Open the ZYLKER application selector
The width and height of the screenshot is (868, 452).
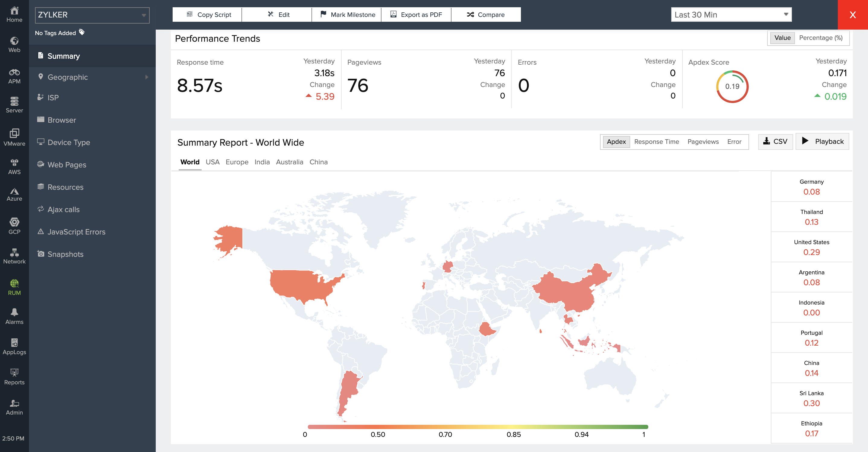click(x=92, y=15)
